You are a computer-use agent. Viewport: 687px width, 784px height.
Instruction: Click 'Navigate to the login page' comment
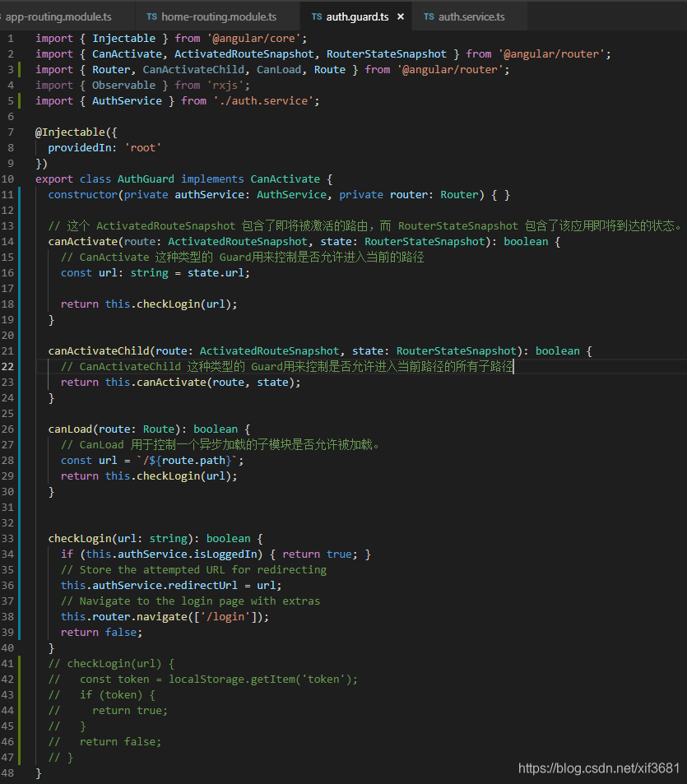pyautogui.click(x=190, y=601)
